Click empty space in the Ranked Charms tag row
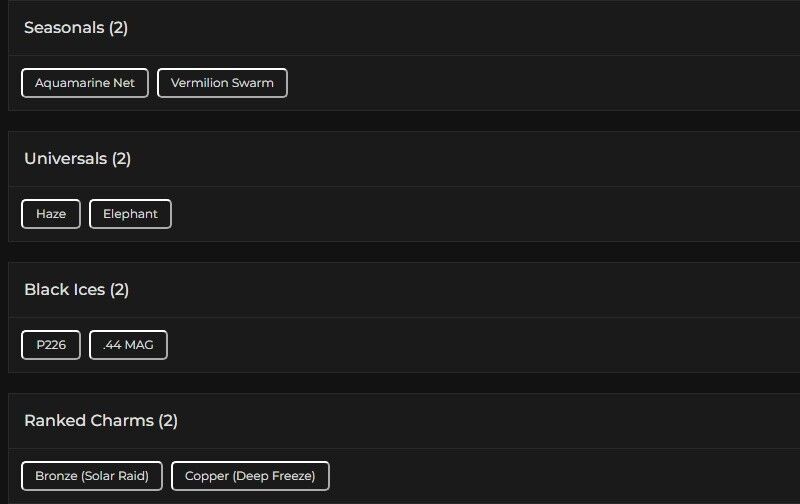The height and width of the screenshot is (504, 800). [560, 476]
